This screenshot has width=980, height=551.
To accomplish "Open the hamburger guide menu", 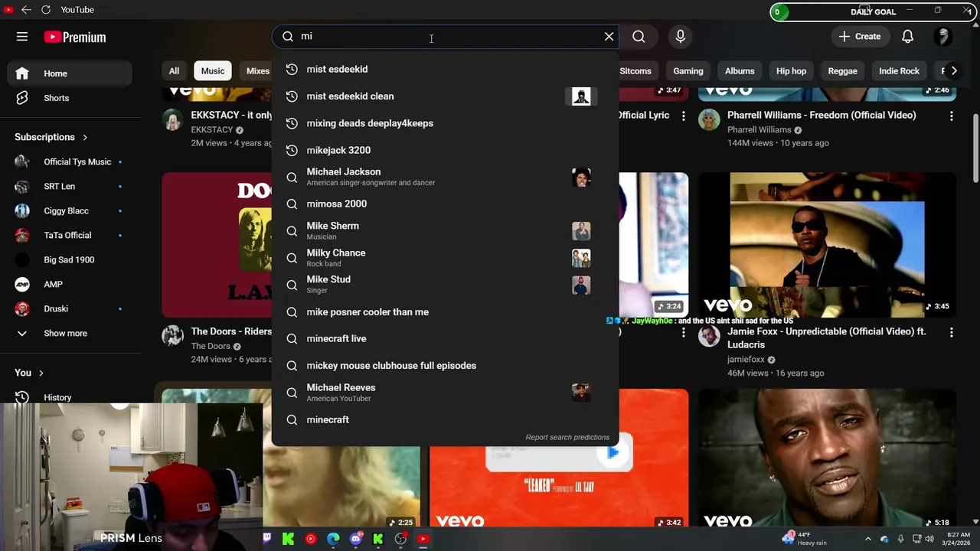I will [x=22, y=37].
